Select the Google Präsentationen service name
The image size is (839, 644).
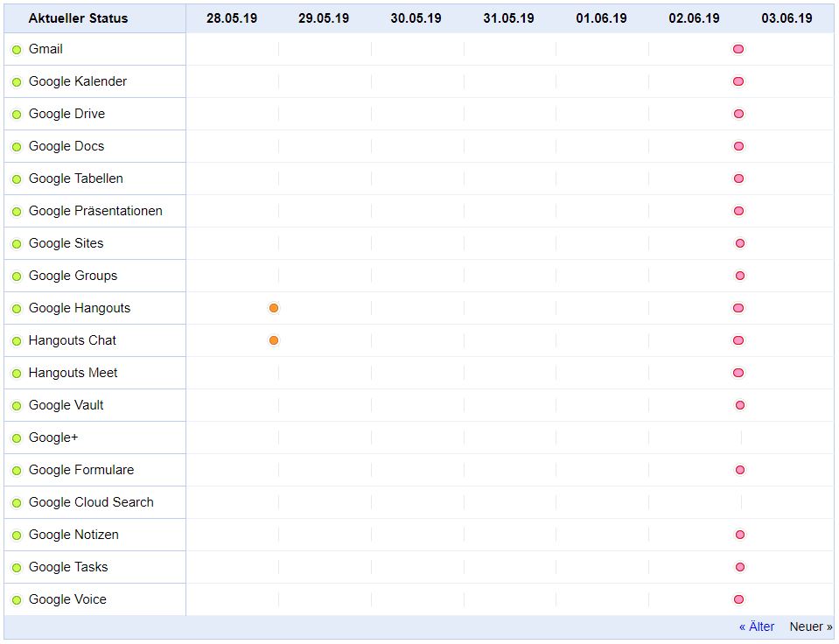coord(95,211)
